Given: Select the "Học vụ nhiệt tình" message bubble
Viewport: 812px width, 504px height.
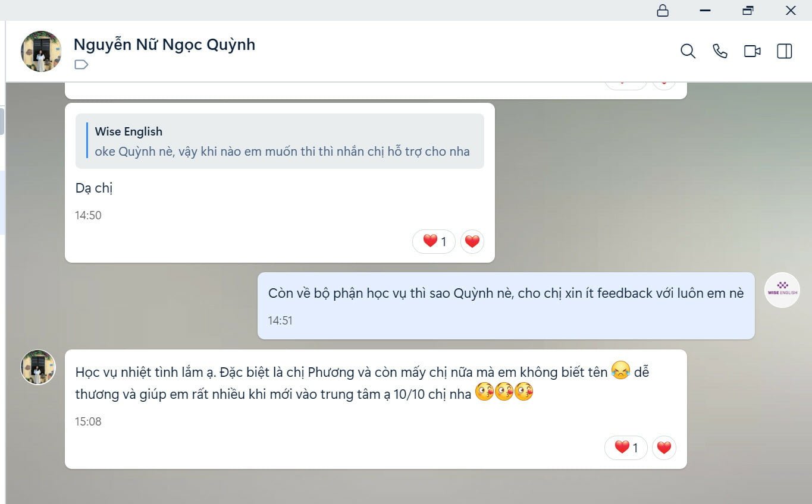Looking at the screenshot, I should click(376, 409).
